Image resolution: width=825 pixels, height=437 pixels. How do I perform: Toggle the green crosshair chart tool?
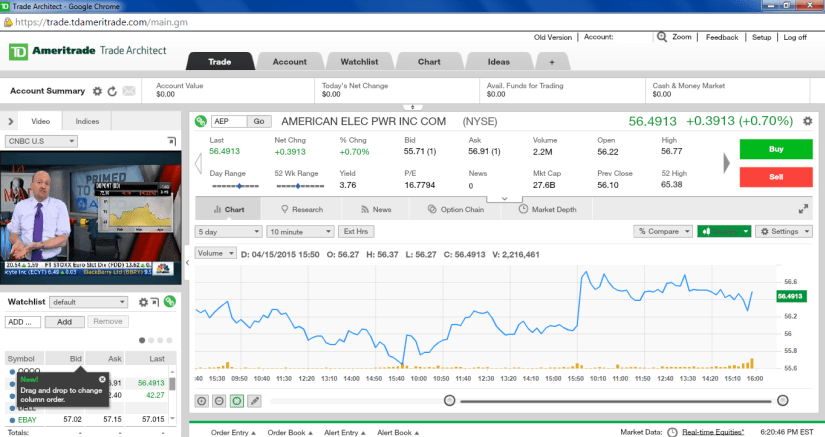[x=237, y=401]
